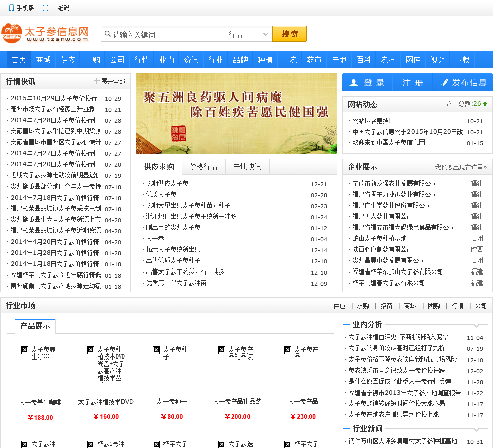This screenshot has height=448, width=493.
Task: Click the herbal medicine banner image
Action: (x=236, y=114)
